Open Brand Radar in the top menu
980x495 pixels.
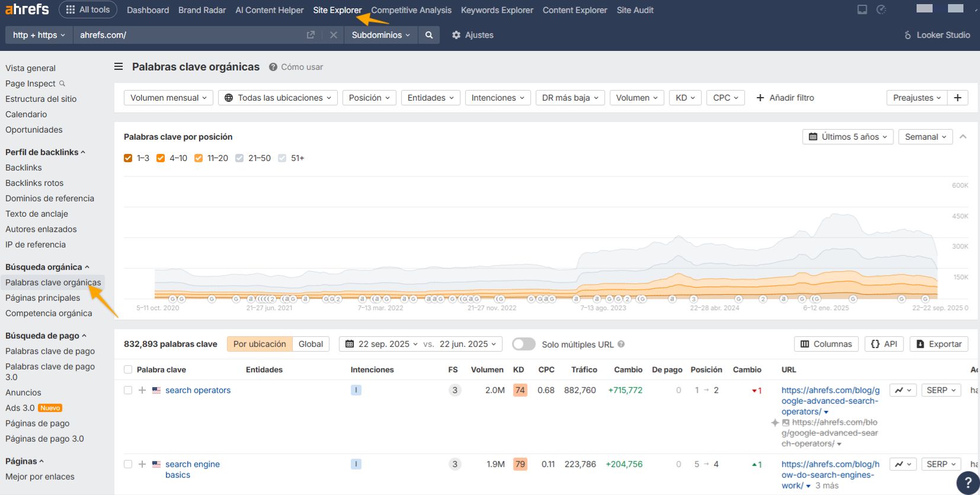[202, 10]
